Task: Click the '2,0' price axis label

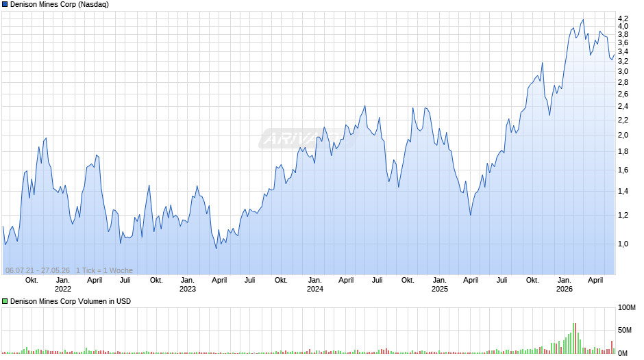Action: point(623,135)
